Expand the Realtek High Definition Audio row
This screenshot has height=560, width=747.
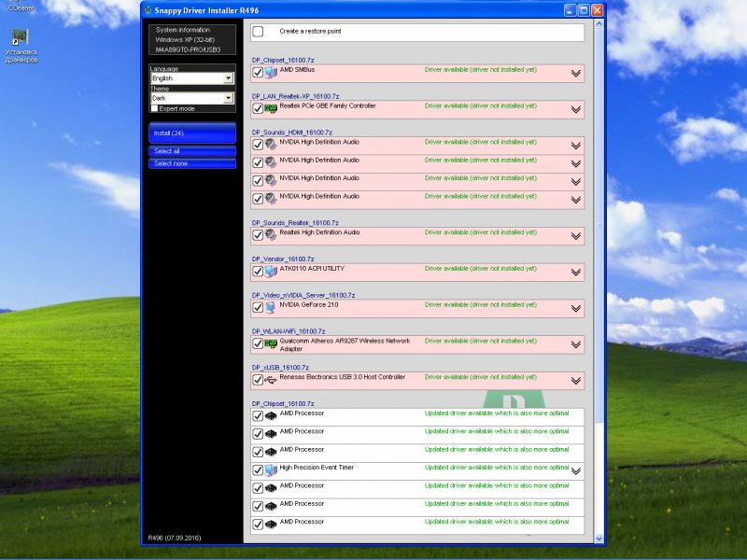(575, 236)
